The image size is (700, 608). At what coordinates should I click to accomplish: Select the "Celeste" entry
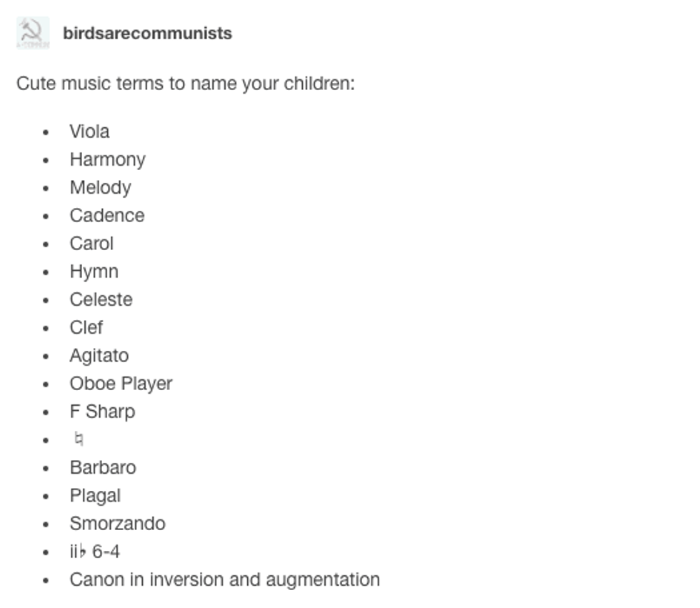101,299
